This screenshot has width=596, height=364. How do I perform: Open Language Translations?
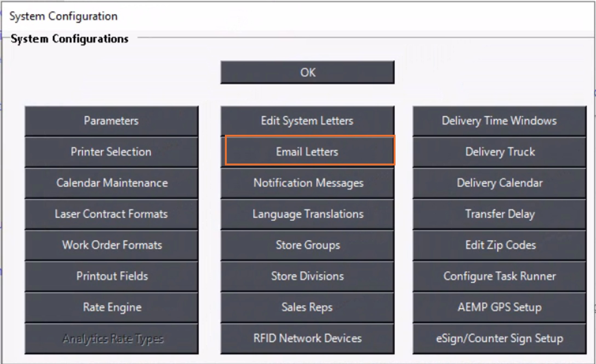tap(307, 214)
